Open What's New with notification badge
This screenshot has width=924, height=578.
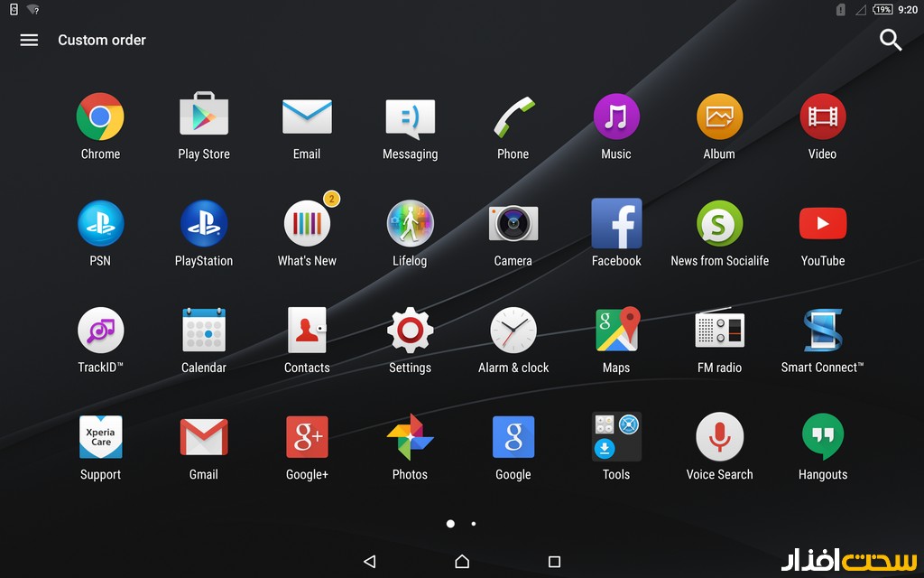point(307,224)
